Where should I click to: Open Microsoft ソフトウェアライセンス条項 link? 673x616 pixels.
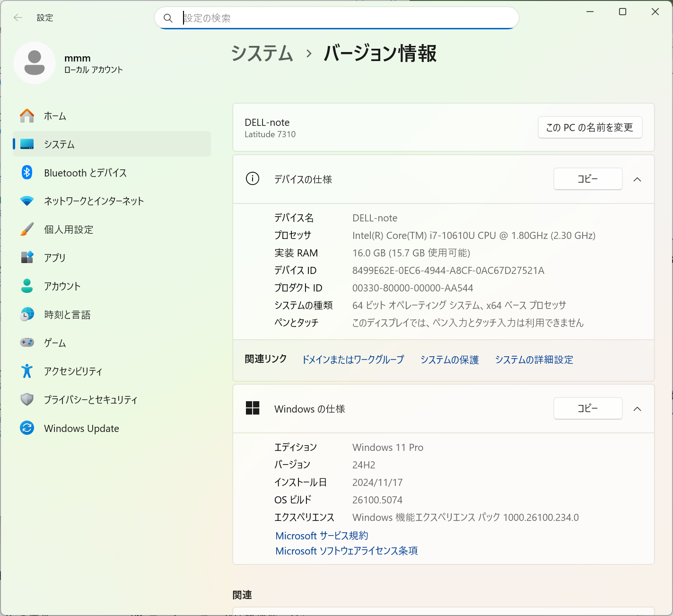click(x=347, y=551)
